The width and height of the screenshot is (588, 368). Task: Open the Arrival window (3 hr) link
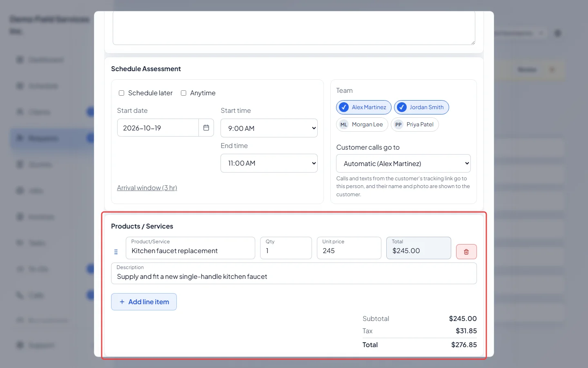pyautogui.click(x=147, y=188)
